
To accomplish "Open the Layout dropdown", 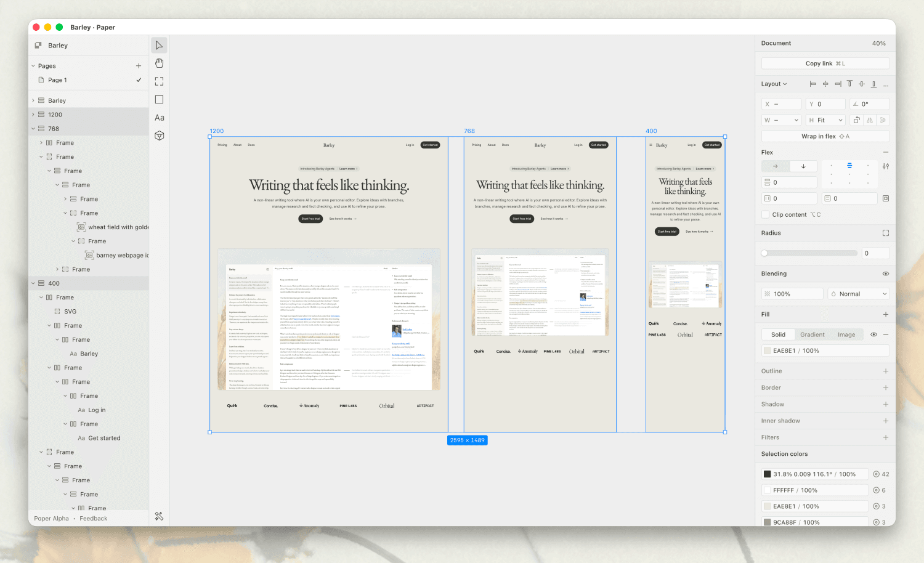I will [x=774, y=84].
